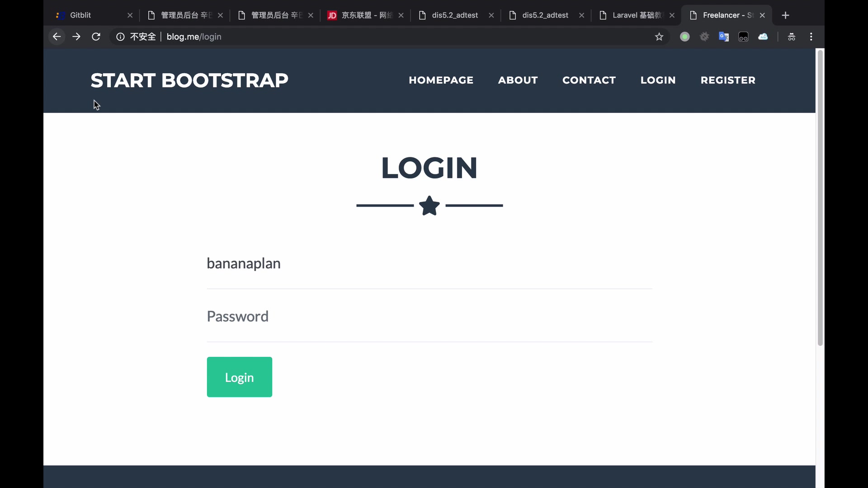Screen dimensions: 868x488
Task: Close the first dis5.2_adtest tab
Action: [x=491, y=15]
